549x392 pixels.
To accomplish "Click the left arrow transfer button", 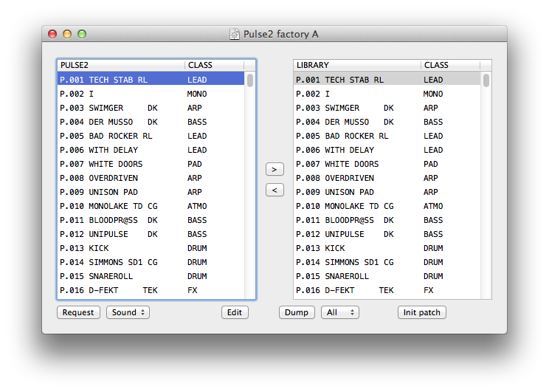I will coord(274,190).
